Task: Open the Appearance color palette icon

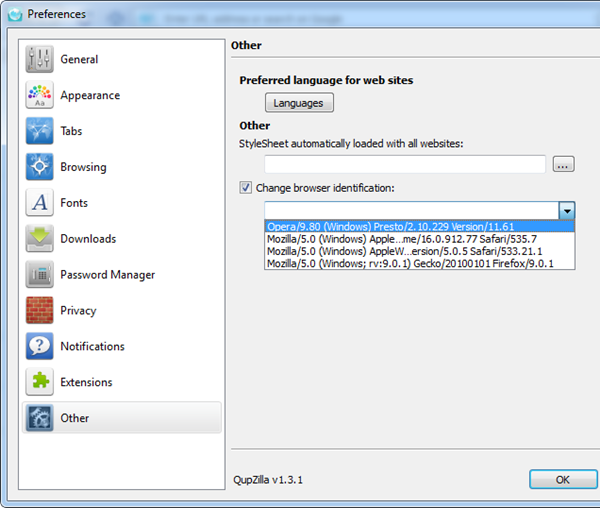Action: pyautogui.click(x=40, y=95)
